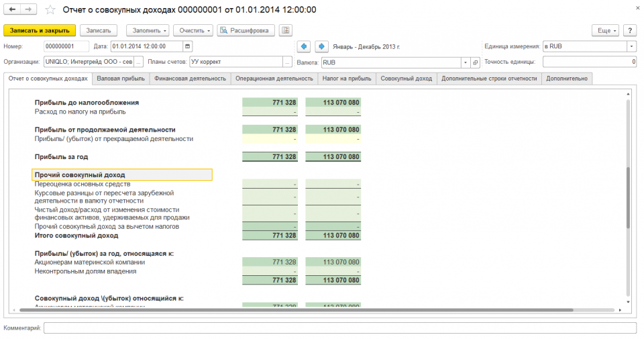Click Переоценка основных средств row label

83,184
